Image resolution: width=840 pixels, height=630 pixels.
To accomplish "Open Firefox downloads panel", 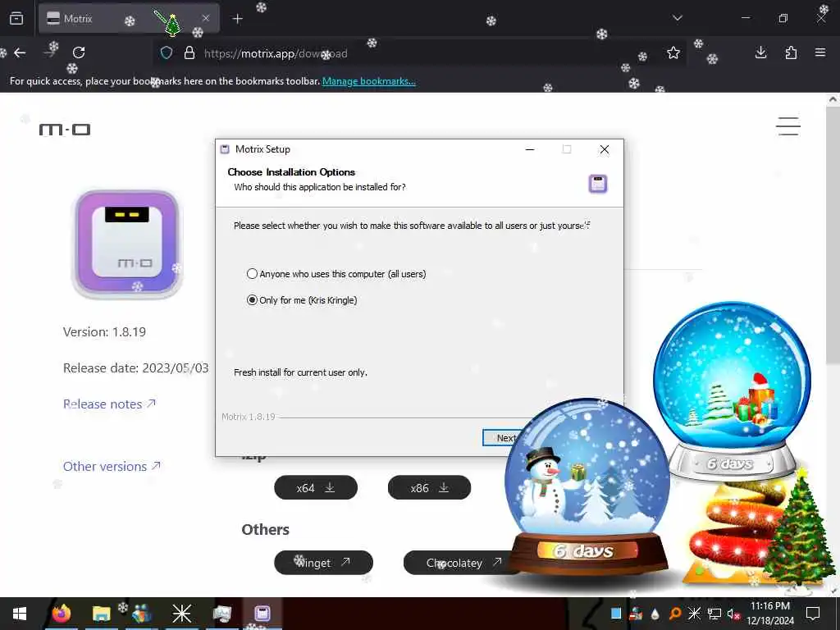I will (760, 52).
